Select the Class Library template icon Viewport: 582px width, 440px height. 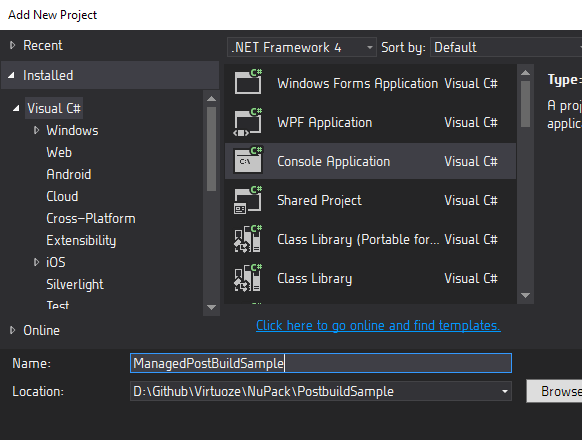coord(248,278)
